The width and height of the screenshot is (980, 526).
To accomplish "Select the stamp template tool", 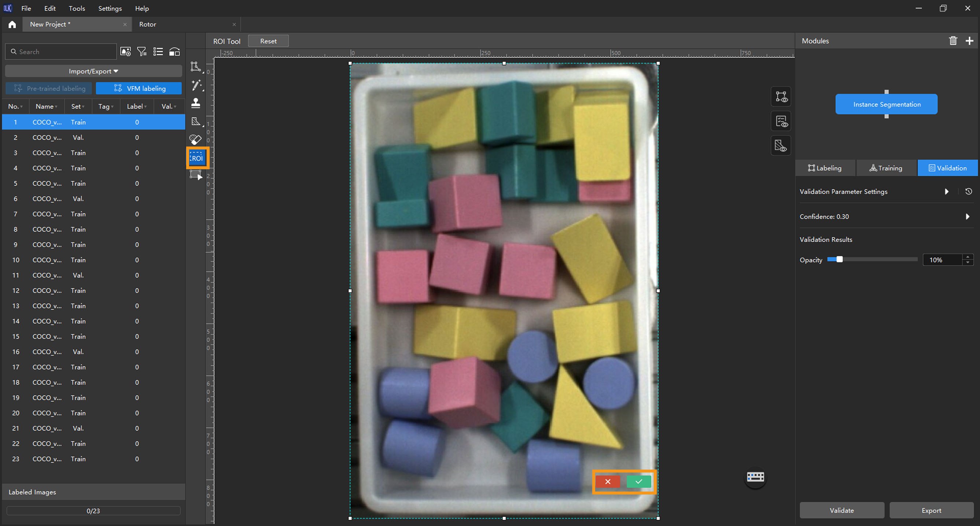I will click(x=196, y=103).
